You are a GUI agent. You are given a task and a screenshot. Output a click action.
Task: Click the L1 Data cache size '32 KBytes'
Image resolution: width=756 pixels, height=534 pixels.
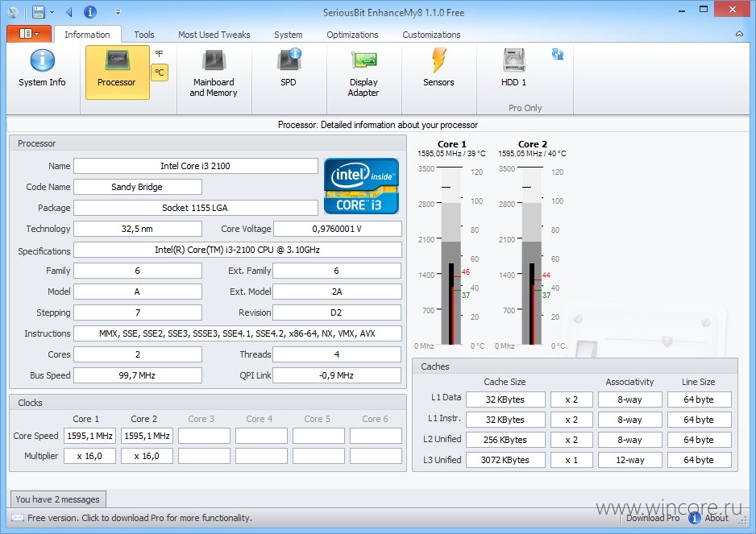tap(505, 399)
